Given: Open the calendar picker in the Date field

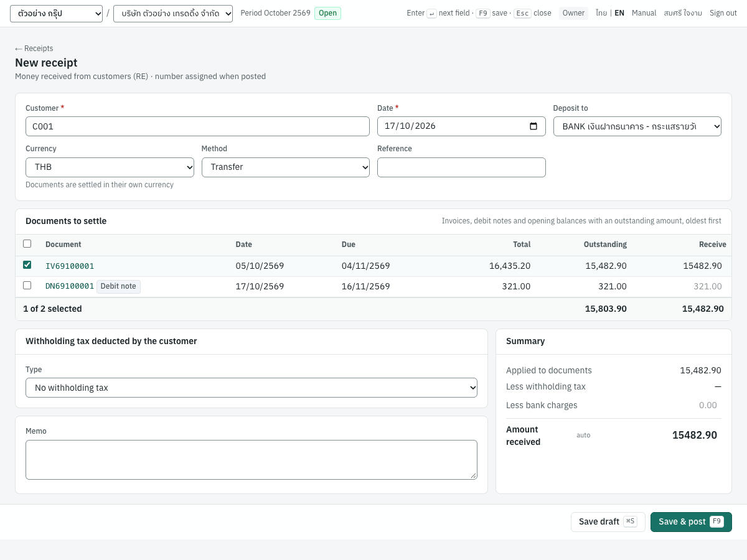Looking at the screenshot, I should pyautogui.click(x=533, y=126).
